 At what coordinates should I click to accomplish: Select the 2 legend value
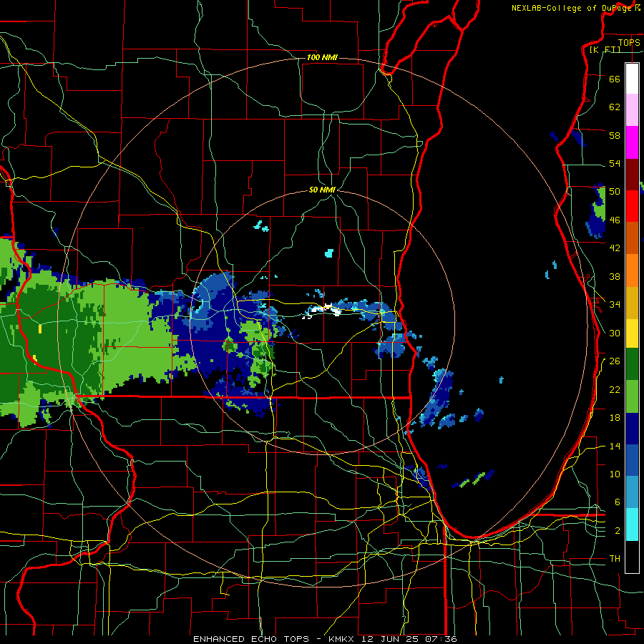618,531
